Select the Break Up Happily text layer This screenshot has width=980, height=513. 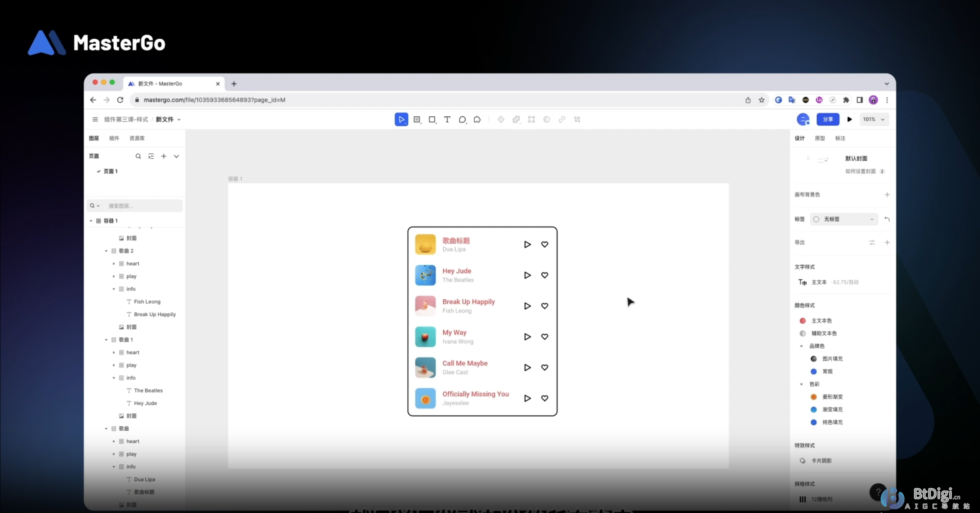pos(155,314)
